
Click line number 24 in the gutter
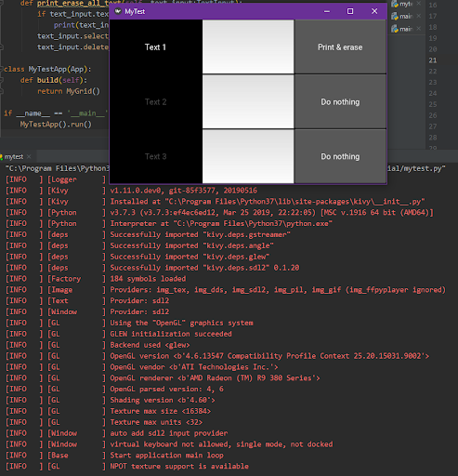tap(433, 93)
